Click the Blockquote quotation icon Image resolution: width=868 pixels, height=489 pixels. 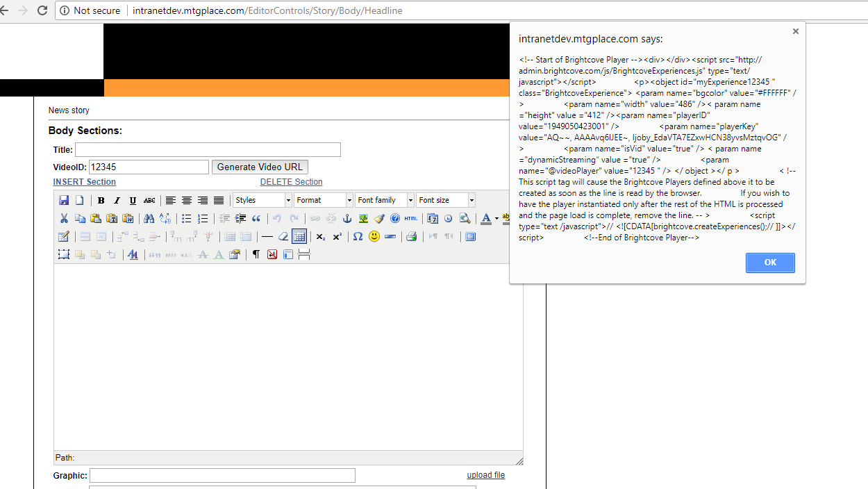(256, 218)
